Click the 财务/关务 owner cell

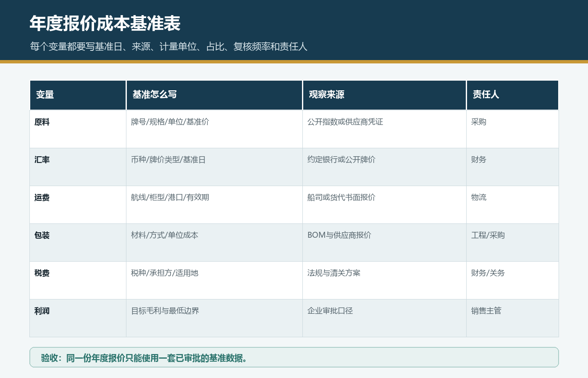[512, 280]
